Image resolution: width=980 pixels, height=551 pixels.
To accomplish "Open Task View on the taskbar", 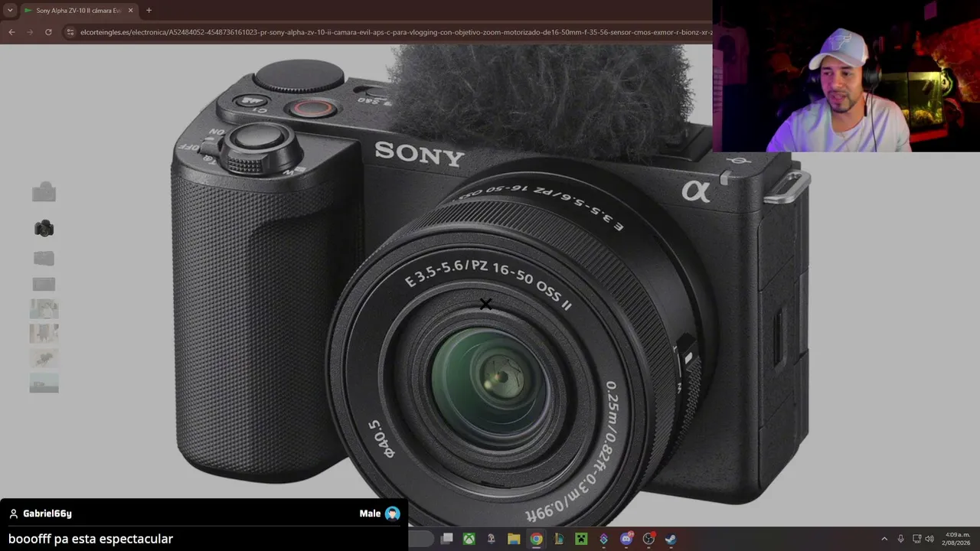I will [447, 539].
